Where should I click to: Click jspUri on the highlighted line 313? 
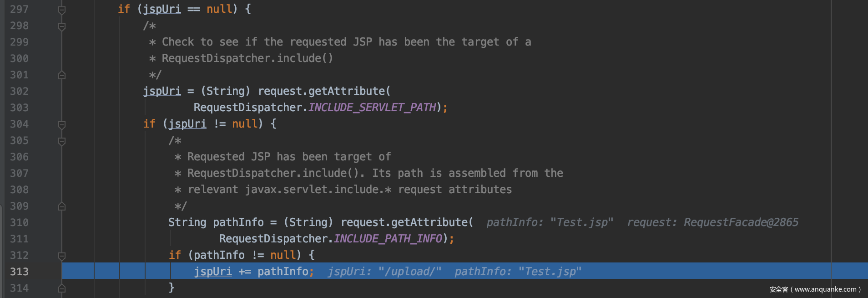[212, 272]
